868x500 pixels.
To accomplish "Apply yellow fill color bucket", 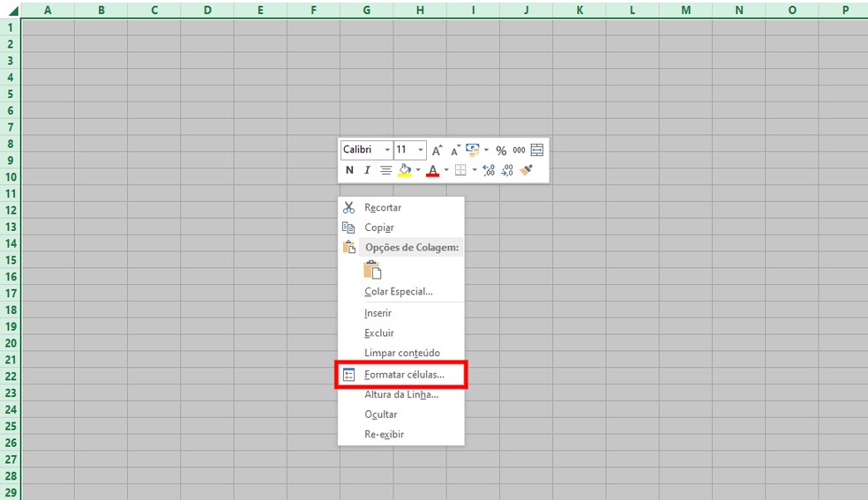I will click(x=405, y=170).
